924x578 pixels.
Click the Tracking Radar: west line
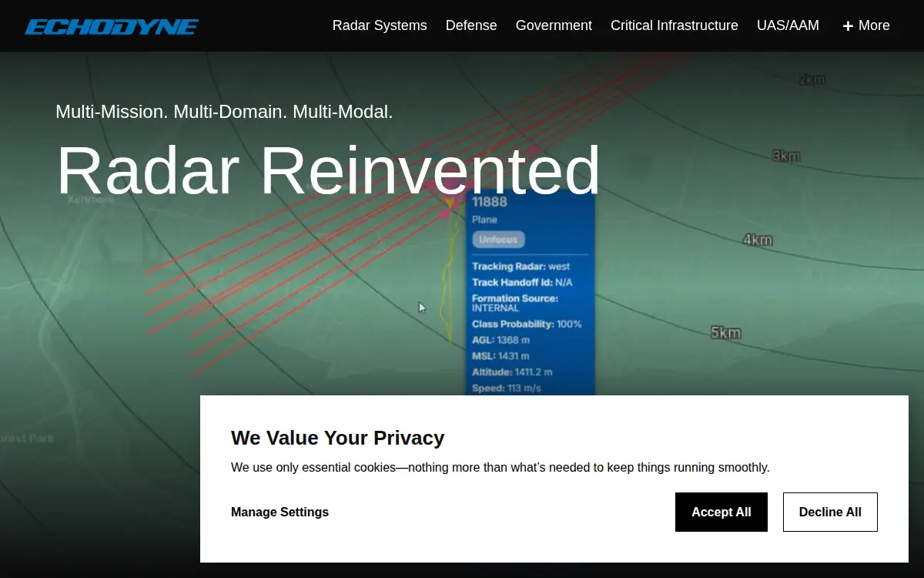[521, 267]
